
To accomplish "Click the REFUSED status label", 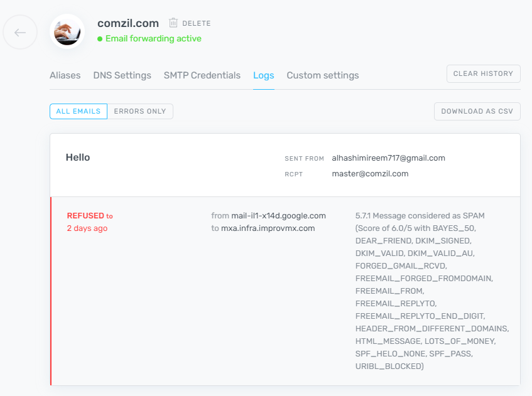I will (x=85, y=216).
